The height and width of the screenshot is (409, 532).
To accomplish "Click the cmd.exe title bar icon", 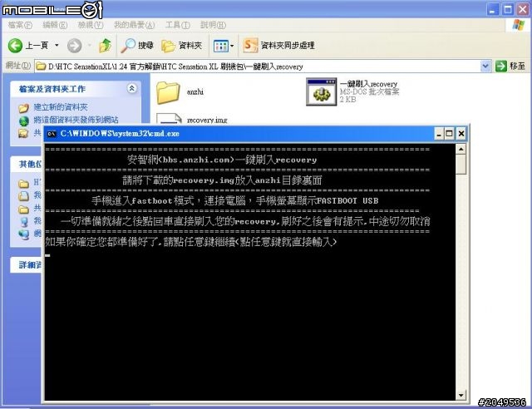I will pyautogui.click(x=52, y=134).
